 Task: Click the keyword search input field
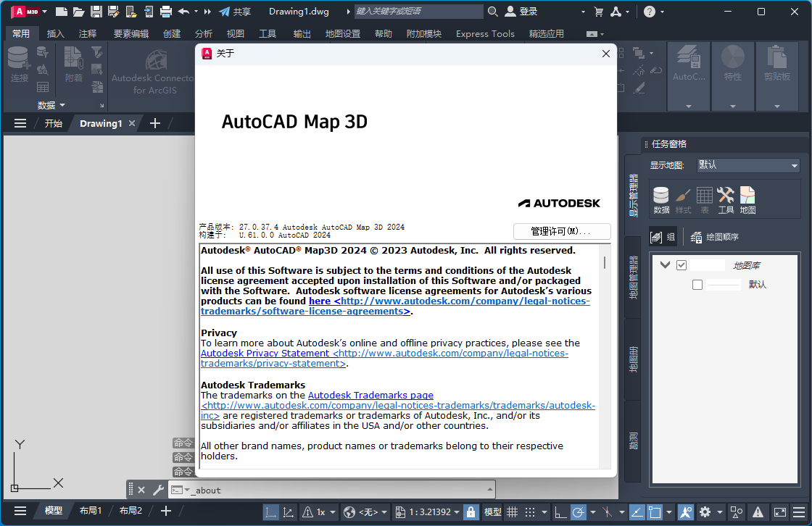click(418, 12)
